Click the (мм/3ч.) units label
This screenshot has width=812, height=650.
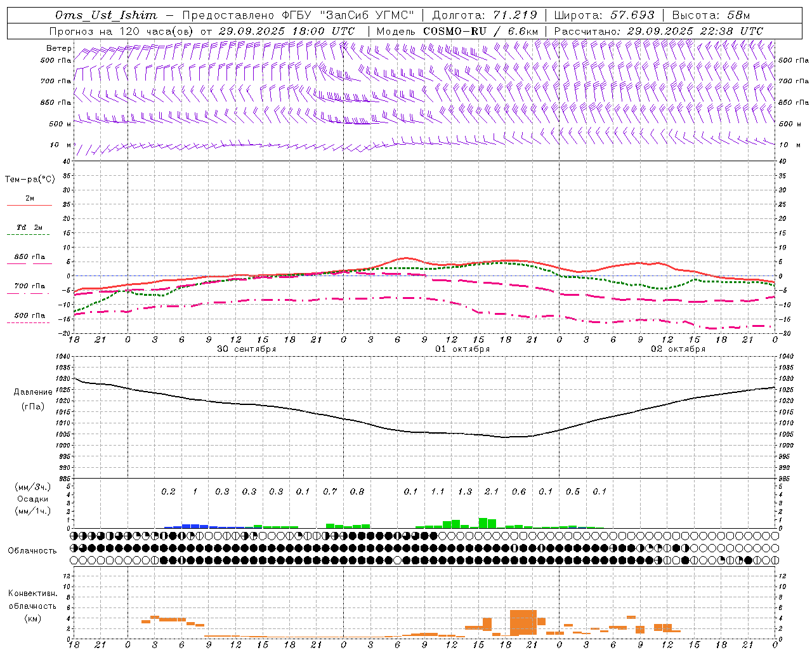click(x=32, y=487)
